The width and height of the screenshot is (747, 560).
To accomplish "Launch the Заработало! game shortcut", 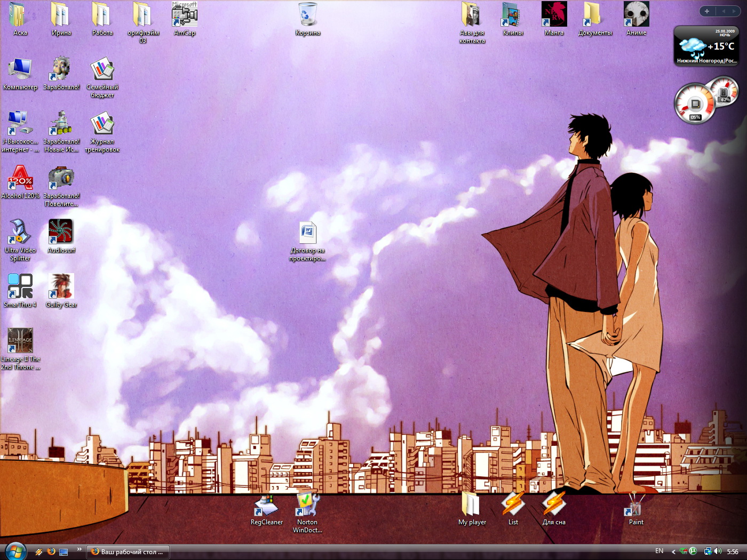I will point(61,73).
